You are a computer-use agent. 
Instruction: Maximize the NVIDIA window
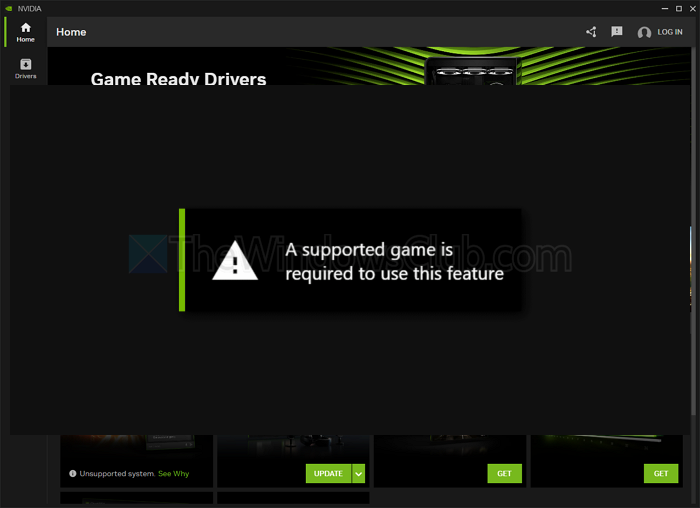679,8
